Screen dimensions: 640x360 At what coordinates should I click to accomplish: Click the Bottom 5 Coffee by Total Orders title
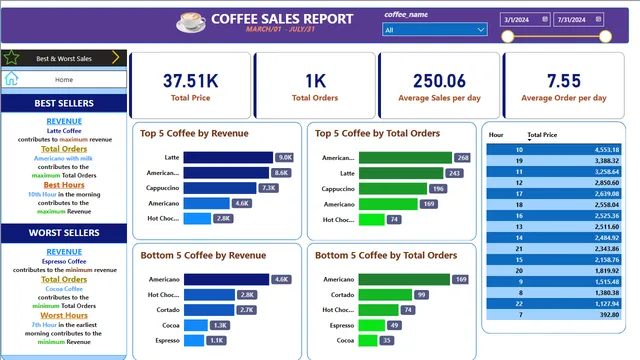[386, 256]
